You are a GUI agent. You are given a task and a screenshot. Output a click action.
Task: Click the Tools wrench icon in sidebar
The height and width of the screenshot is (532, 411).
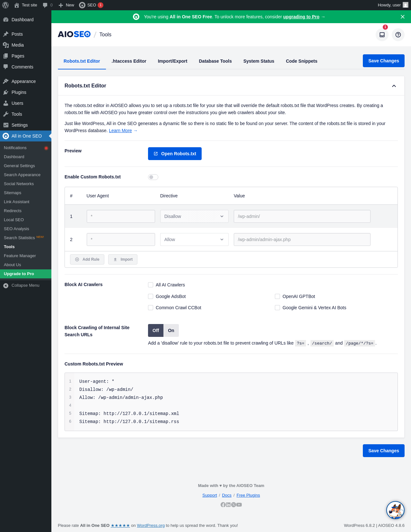pyautogui.click(x=6, y=114)
